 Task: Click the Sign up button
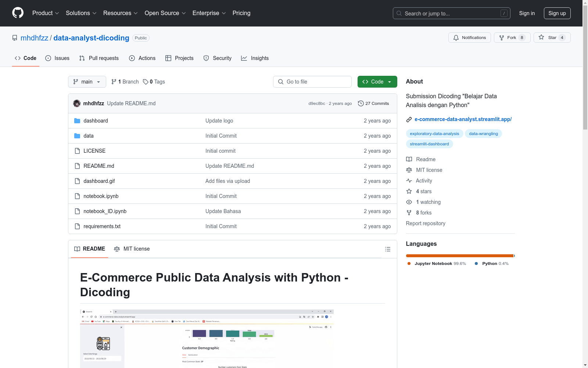(557, 13)
